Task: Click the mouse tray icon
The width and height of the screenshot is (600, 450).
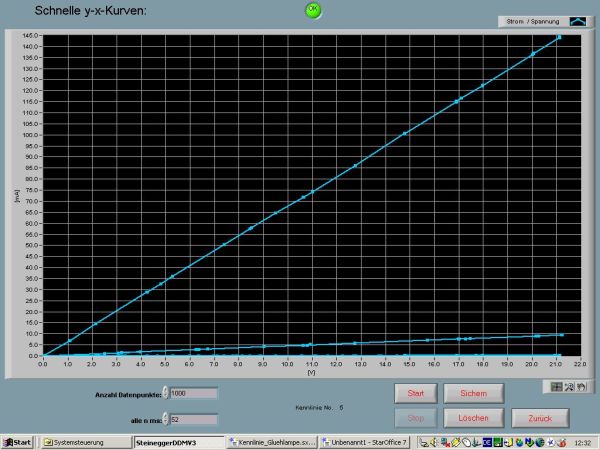Action: point(466,443)
